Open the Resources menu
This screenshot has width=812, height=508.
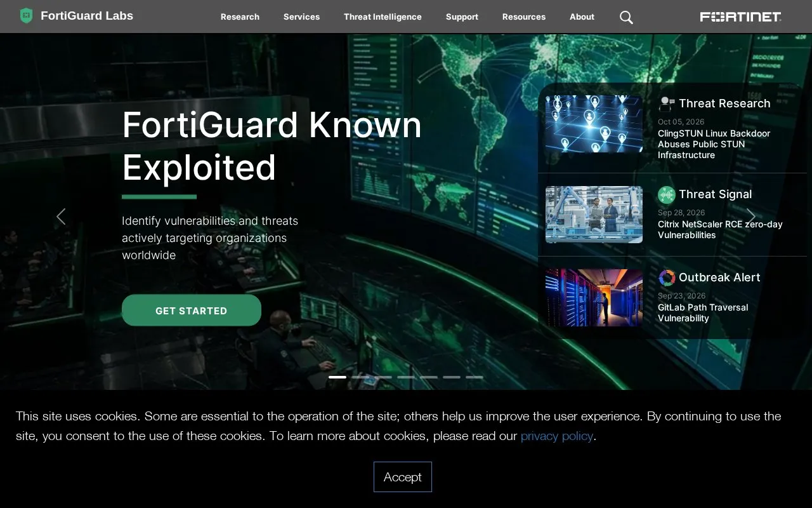click(x=524, y=17)
